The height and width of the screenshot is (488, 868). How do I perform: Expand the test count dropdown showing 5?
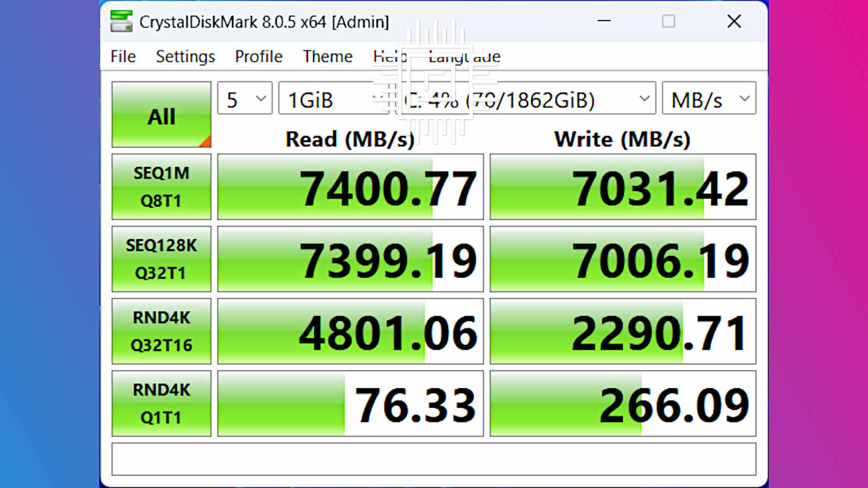pyautogui.click(x=244, y=98)
